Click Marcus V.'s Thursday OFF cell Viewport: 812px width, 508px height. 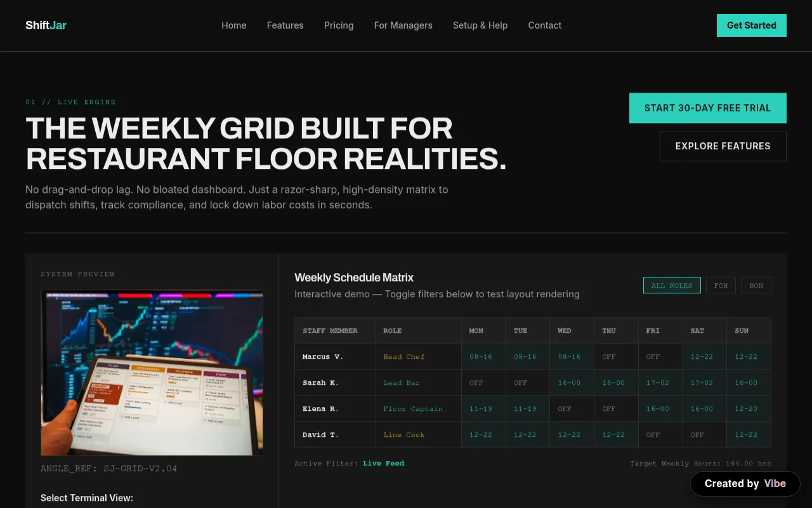point(617,357)
